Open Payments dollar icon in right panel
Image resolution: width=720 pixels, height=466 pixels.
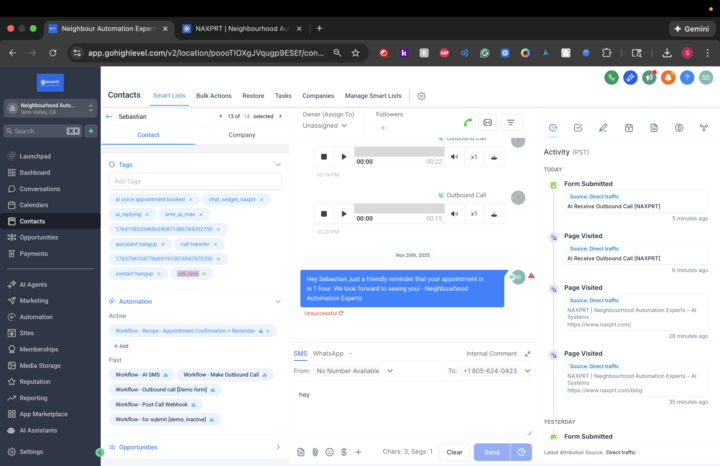679,128
